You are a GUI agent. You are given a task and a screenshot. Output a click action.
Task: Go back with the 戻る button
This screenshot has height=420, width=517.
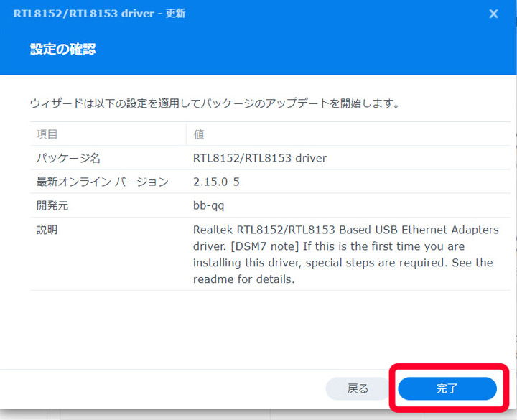[358, 388]
